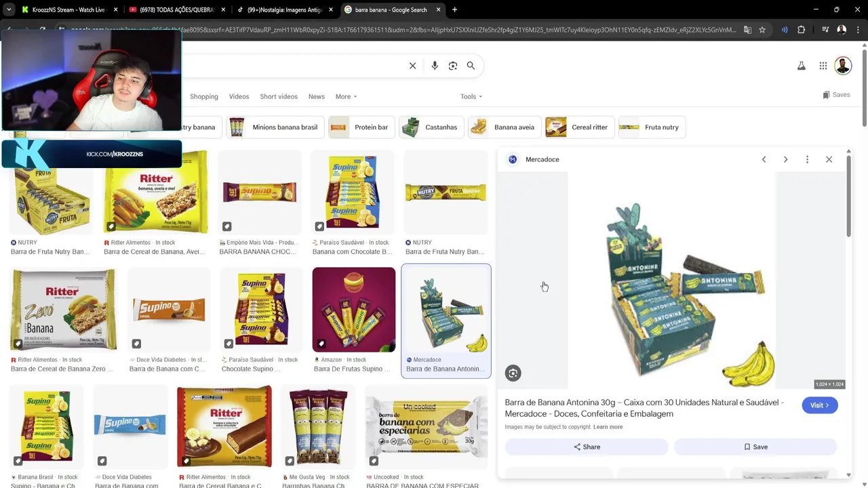Viewport: 868px width, 488px height.
Task: Close the barra banana Google Search tab
Action: pyautogui.click(x=439, y=9)
